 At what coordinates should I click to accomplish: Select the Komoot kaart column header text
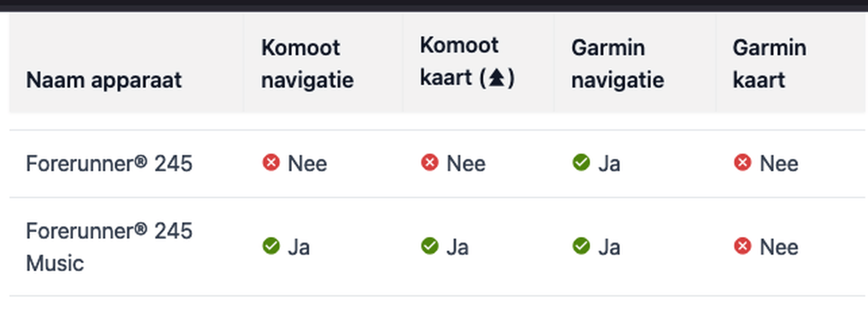(467, 61)
